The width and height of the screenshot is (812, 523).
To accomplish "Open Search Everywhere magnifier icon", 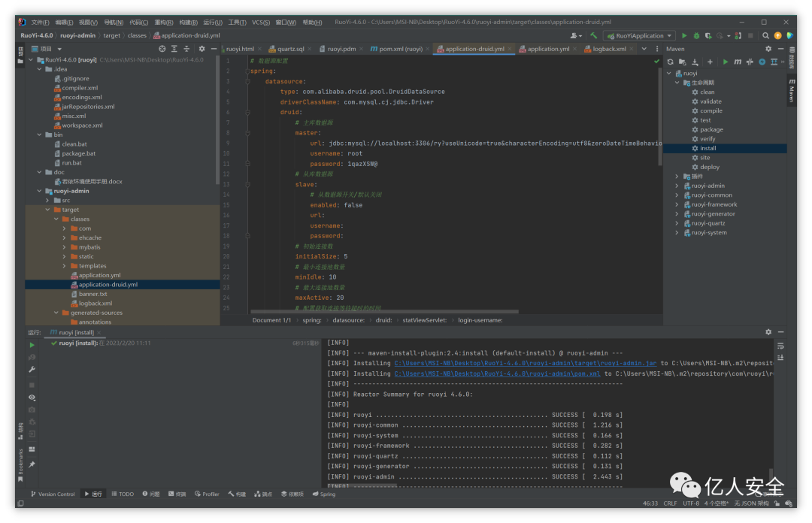I will [765, 36].
